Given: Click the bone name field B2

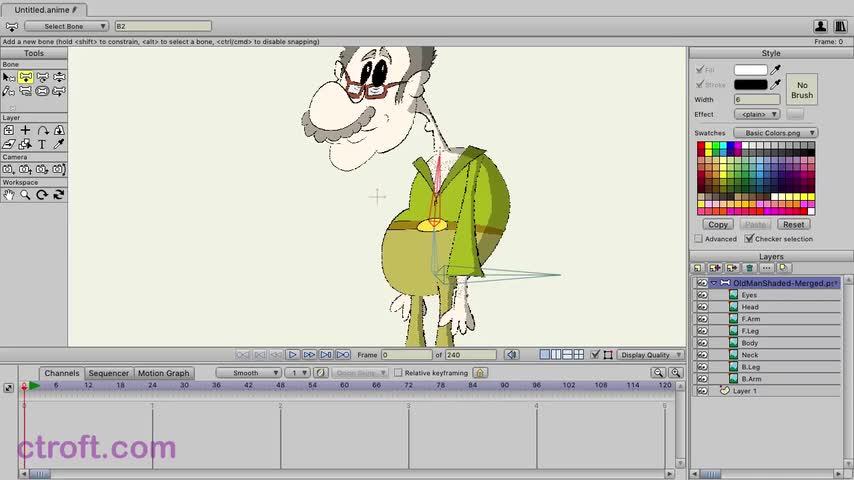Looking at the screenshot, I should coord(163,26).
